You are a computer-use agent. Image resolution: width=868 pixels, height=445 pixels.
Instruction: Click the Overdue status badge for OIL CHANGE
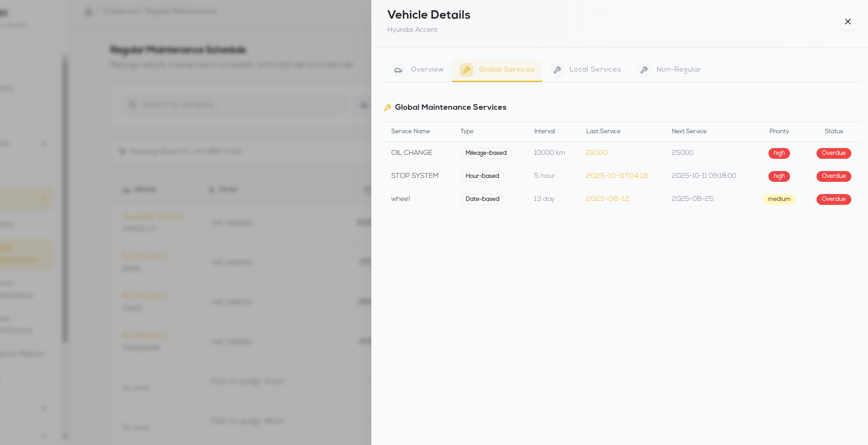point(833,153)
